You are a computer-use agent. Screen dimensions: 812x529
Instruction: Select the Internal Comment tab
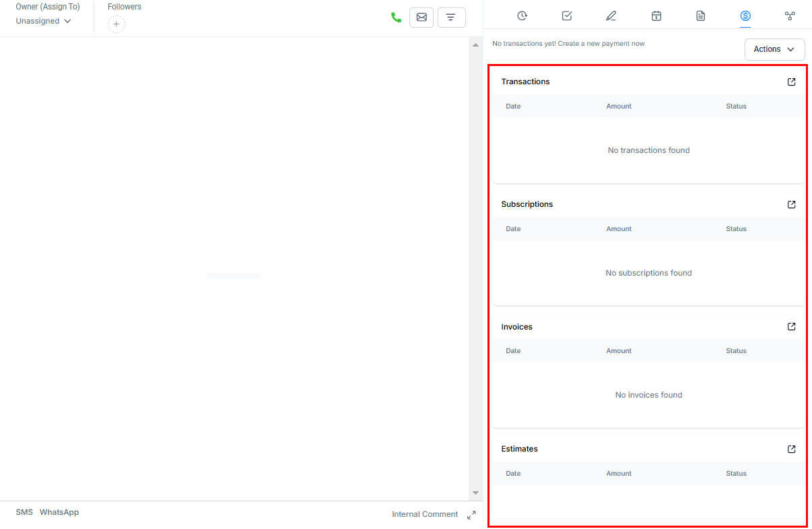425,514
